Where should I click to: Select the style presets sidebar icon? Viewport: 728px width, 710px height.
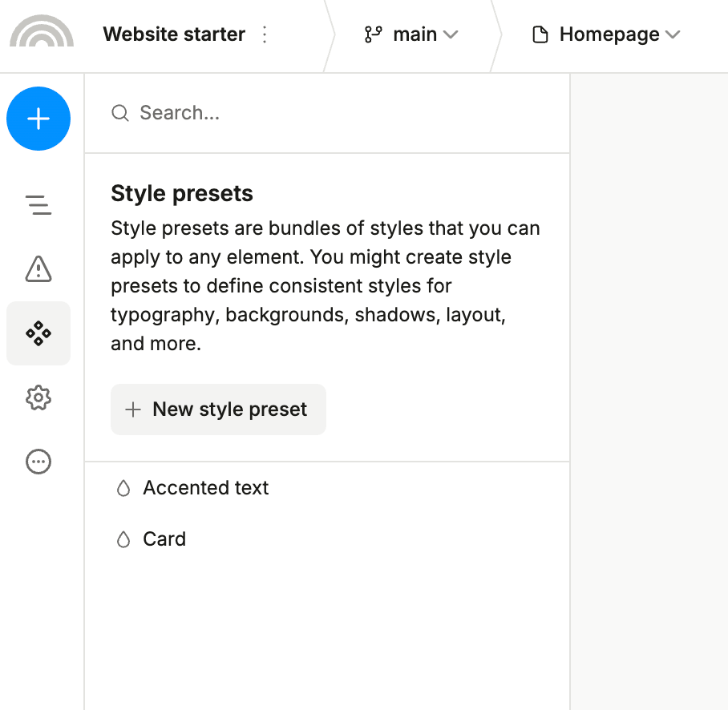pyautogui.click(x=38, y=333)
